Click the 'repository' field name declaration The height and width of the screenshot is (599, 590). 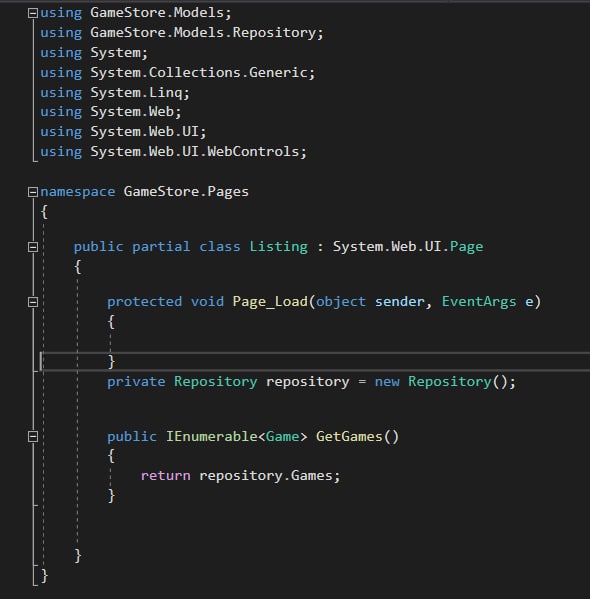tap(308, 382)
